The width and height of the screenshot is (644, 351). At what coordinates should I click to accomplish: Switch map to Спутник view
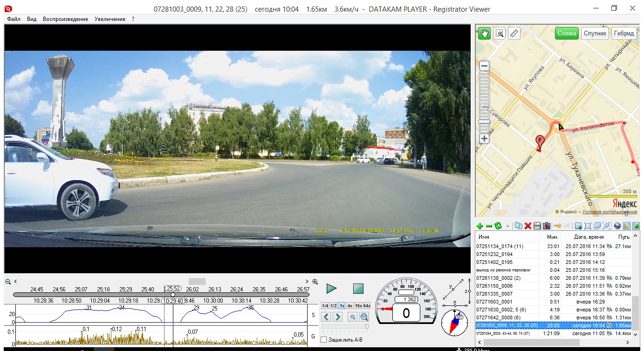(x=595, y=34)
